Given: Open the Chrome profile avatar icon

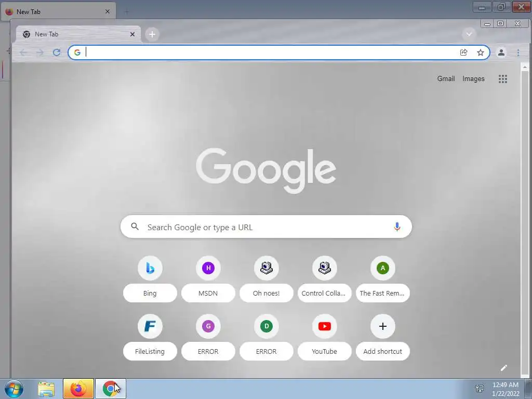Looking at the screenshot, I should 501,52.
